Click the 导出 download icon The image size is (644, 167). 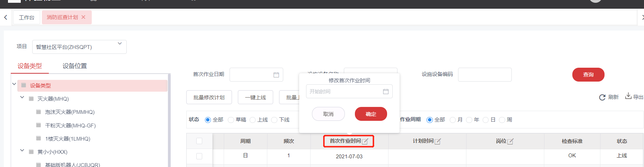[628, 96]
